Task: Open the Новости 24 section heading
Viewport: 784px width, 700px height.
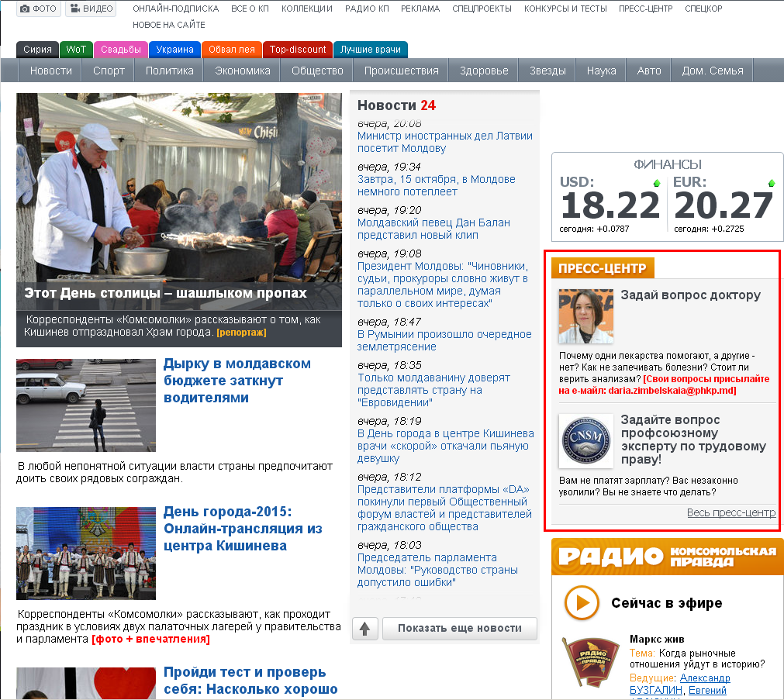Action: tap(396, 105)
